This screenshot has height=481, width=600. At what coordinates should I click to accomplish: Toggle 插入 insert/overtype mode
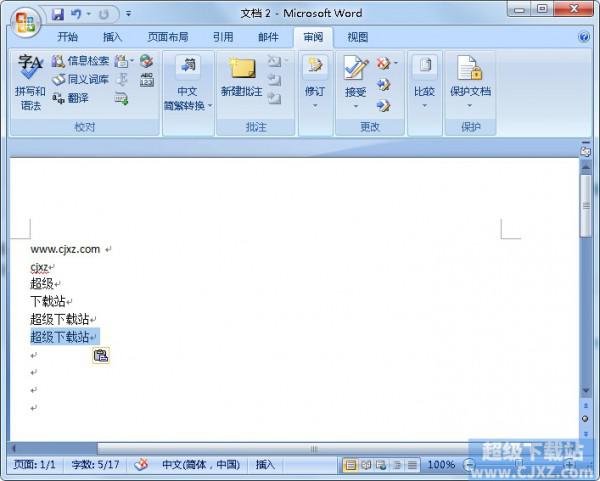point(265,465)
